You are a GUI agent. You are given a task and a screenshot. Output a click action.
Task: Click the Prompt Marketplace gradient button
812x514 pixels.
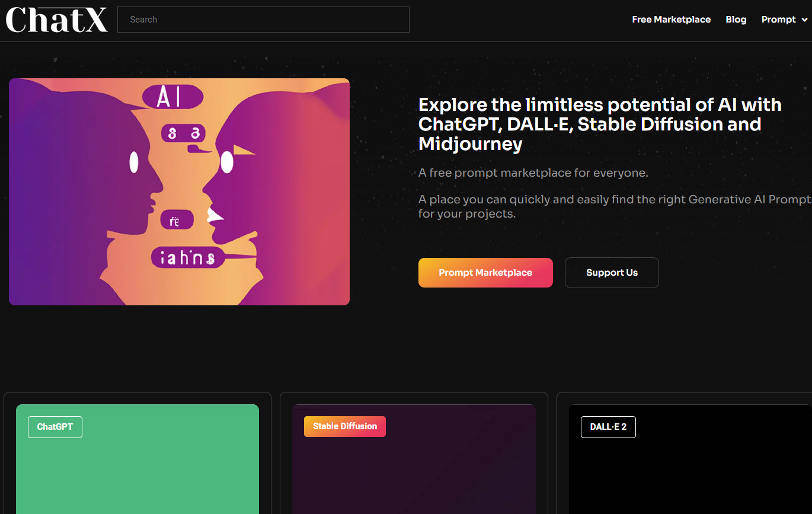[485, 273]
